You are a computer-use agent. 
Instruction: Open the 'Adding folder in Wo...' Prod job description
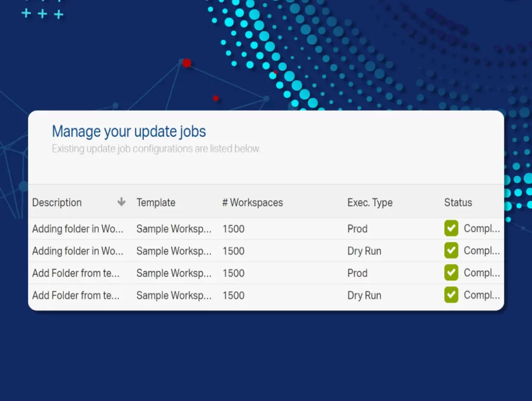pyautogui.click(x=77, y=229)
